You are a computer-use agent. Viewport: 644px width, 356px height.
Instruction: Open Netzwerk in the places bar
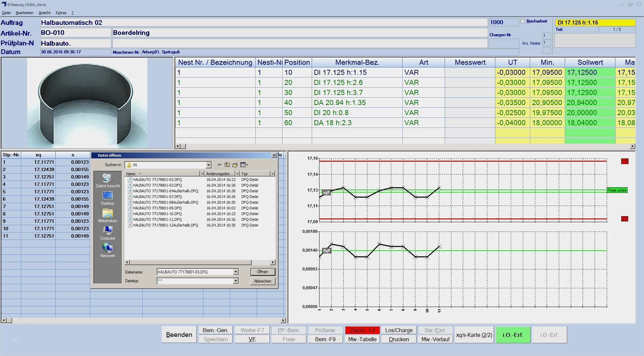(x=107, y=250)
